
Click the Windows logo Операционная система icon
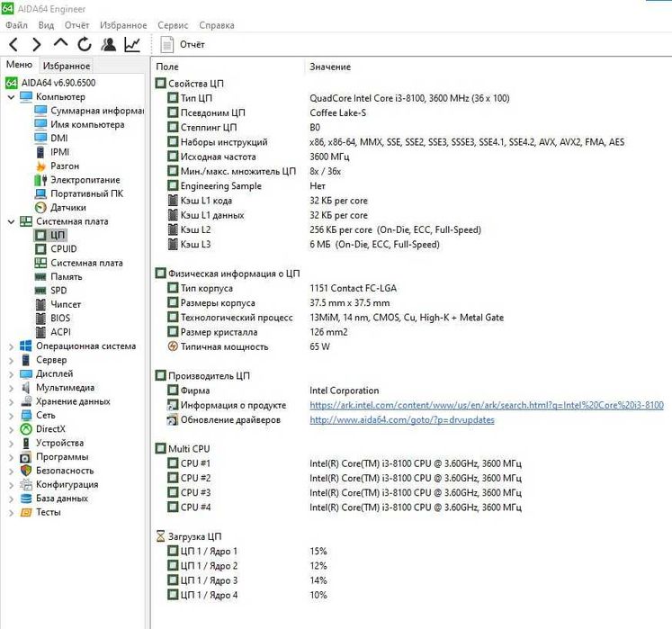point(26,346)
